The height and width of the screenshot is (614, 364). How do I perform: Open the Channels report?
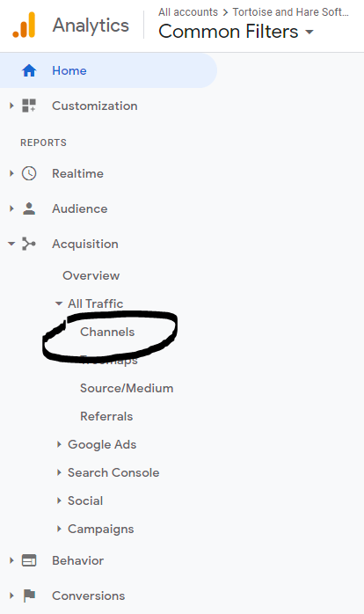pyautogui.click(x=107, y=332)
